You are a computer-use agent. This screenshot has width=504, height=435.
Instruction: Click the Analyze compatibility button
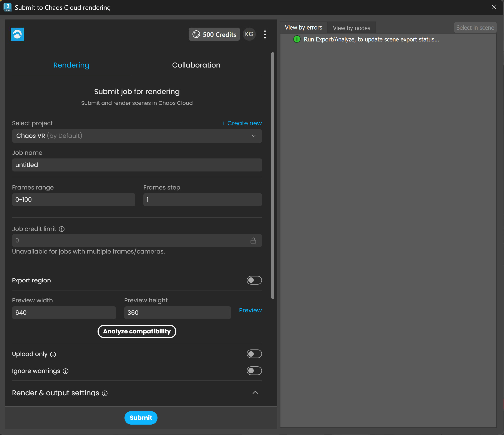[137, 331]
